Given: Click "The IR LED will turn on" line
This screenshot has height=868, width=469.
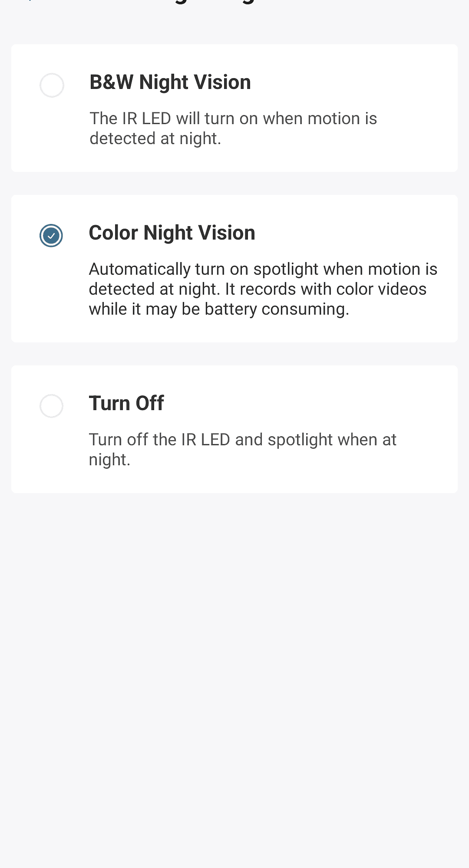Looking at the screenshot, I should [233, 118].
